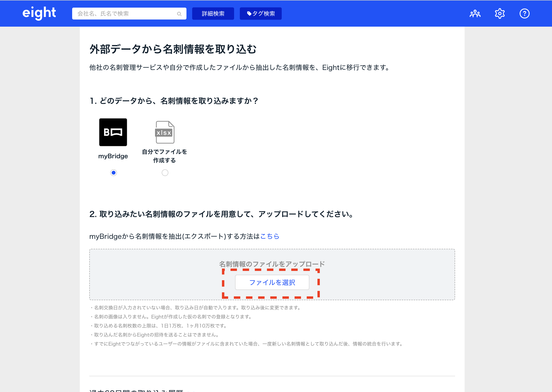This screenshot has width=552, height=392.
Task: Click the 自分でファイルを作成する text label
Action: (164, 156)
